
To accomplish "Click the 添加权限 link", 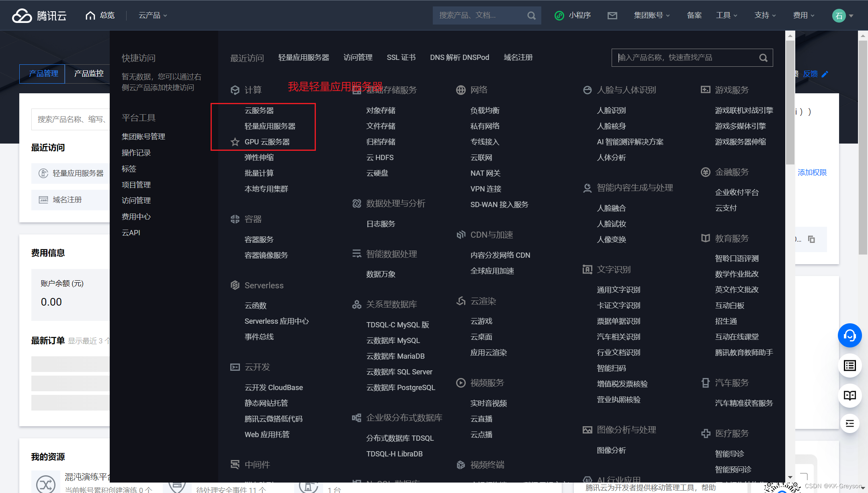I will (x=812, y=173).
